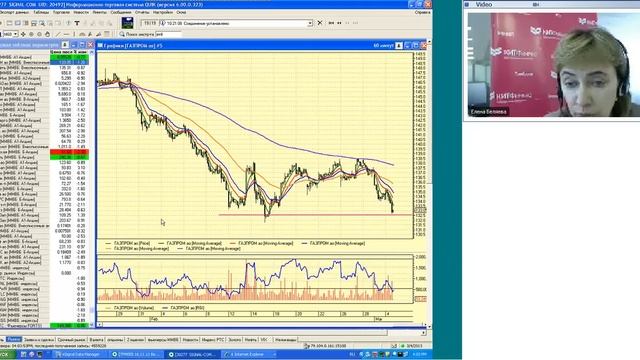The height and width of the screenshot is (360, 640).
Task: Open the Таблицы menu
Action: [x=41, y=13]
